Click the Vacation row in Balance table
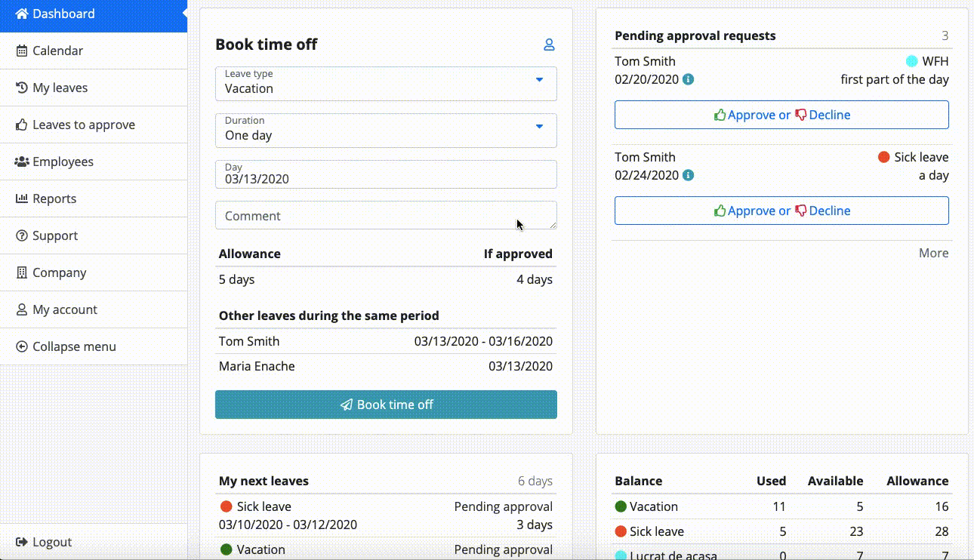 pos(781,506)
